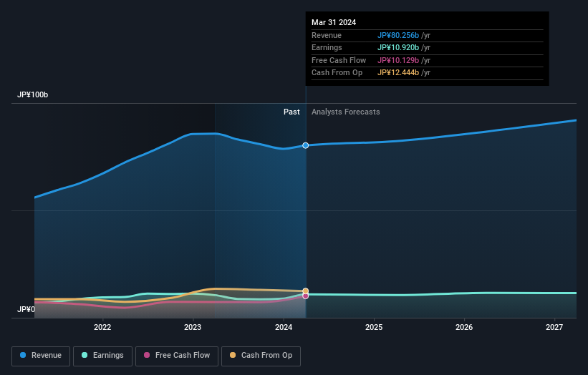Image resolution: width=588 pixels, height=375 pixels.
Task: Click the Earnings row label in tooltip
Action: click(327, 47)
